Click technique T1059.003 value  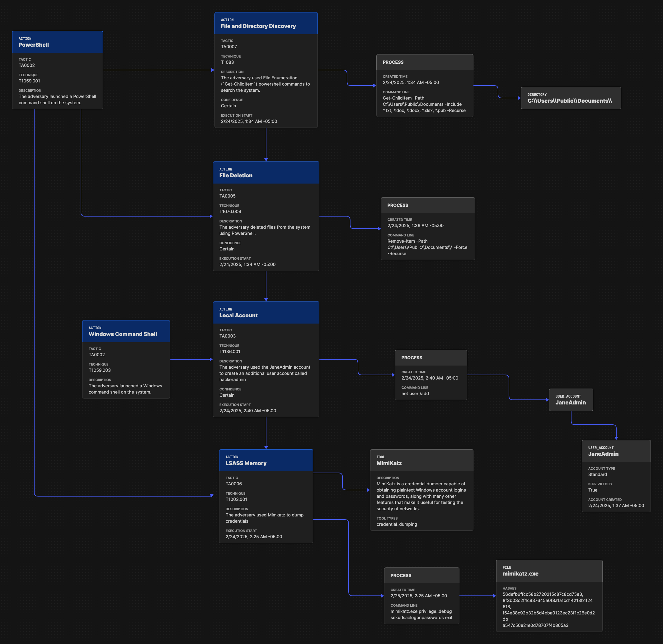pos(100,370)
